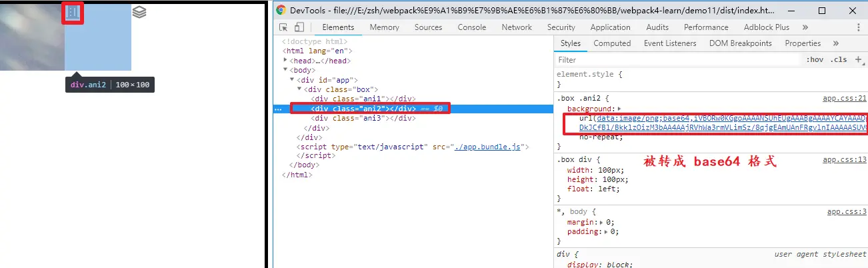This screenshot has width=868, height=268.
Task: Open the Sources panel tab
Action: point(428,27)
